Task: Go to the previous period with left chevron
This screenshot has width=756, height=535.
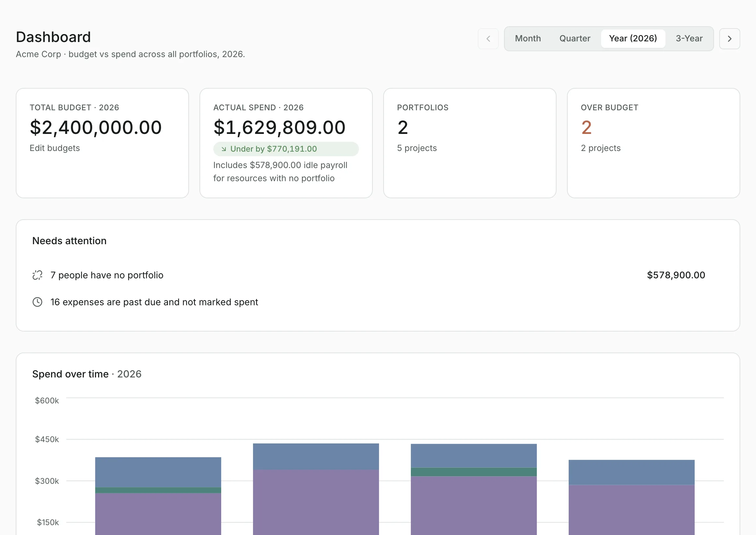Action: pyautogui.click(x=488, y=38)
